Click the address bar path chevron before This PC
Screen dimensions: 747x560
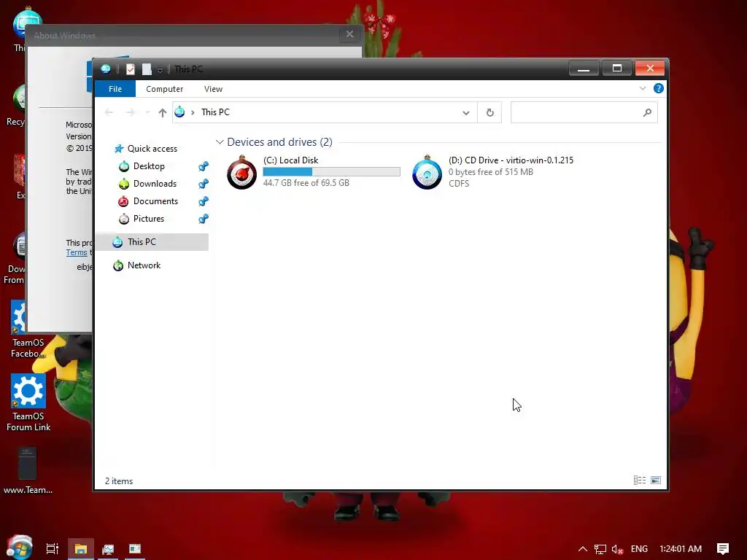[x=193, y=112]
